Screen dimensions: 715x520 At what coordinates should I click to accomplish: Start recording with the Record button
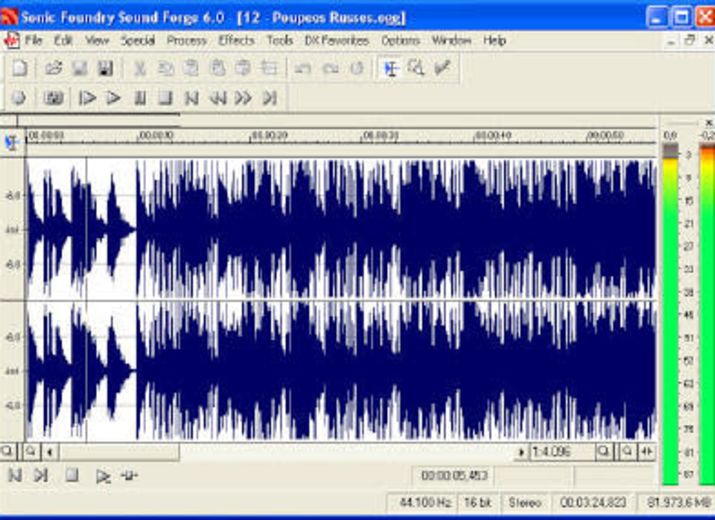[x=18, y=98]
